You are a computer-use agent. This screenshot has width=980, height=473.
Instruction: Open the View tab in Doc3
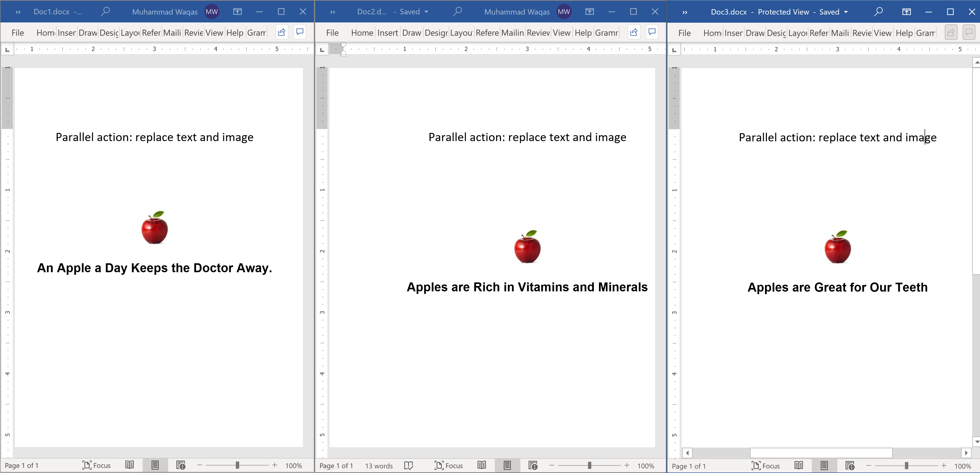(882, 33)
